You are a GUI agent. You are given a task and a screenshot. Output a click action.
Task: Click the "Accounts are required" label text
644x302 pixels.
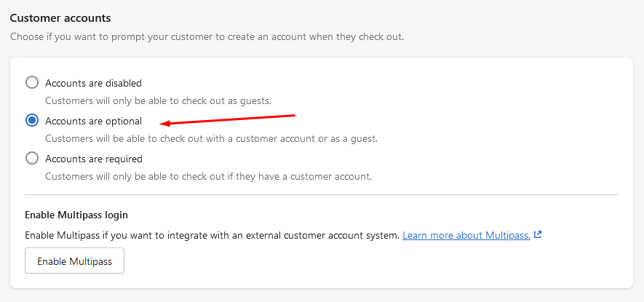(x=94, y=159)
